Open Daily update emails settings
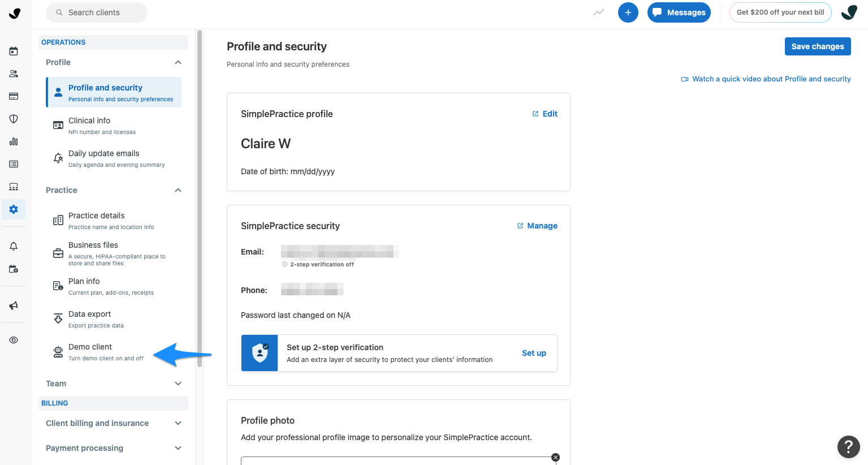This screenshot has width=868, height=465. click(114, 158)
